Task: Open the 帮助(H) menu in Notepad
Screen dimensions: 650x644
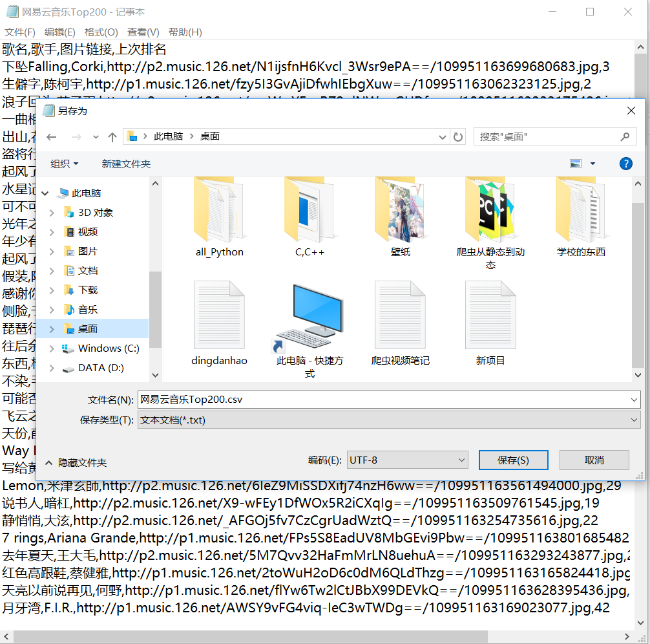Action: [x=185, y=32]
